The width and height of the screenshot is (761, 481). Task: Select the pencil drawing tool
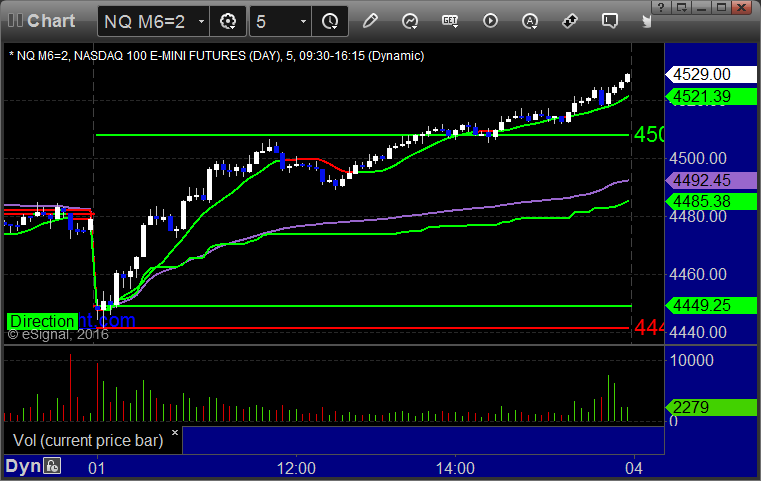[x=370, y=21]
